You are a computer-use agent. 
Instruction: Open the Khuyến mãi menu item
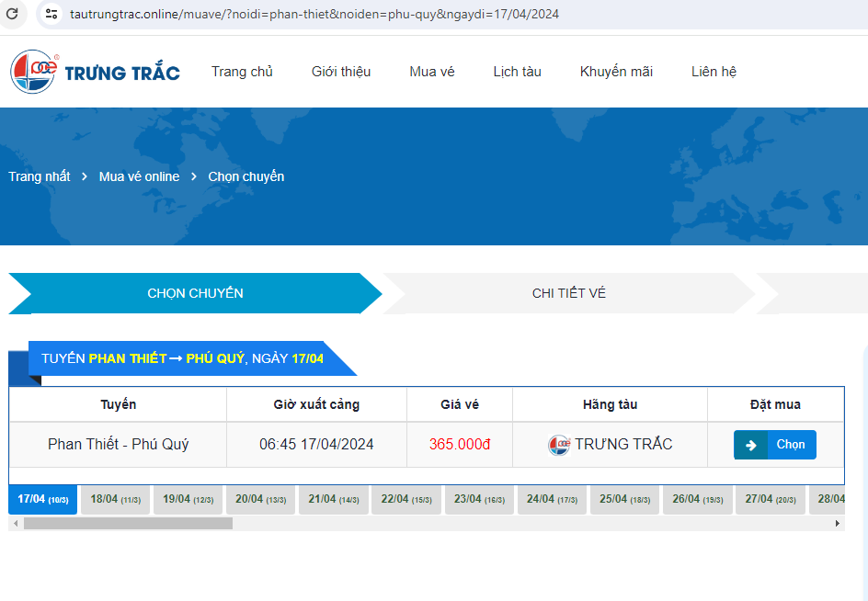tap(616, 72)
